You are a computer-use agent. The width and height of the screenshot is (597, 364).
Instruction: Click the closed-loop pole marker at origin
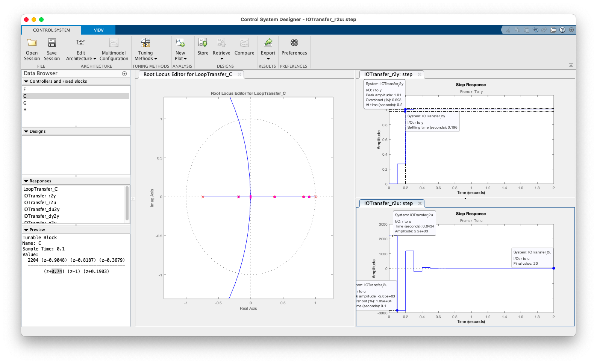[x=251, y=197]
